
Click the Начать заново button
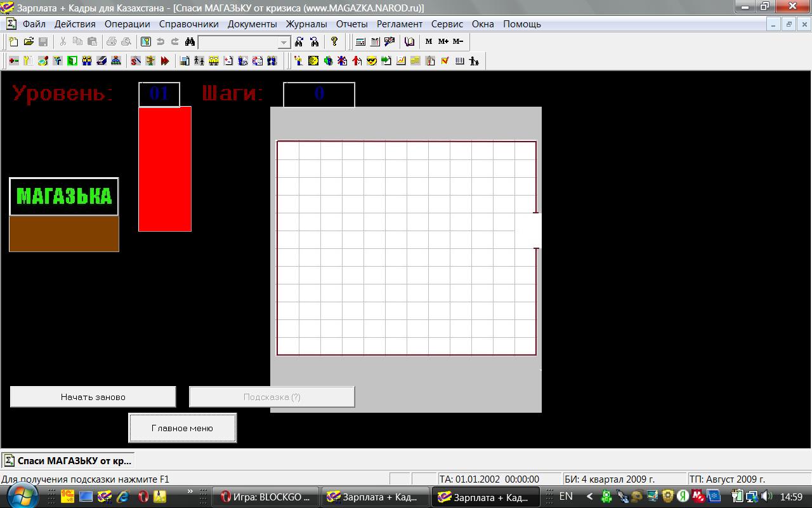click(93, 397)
